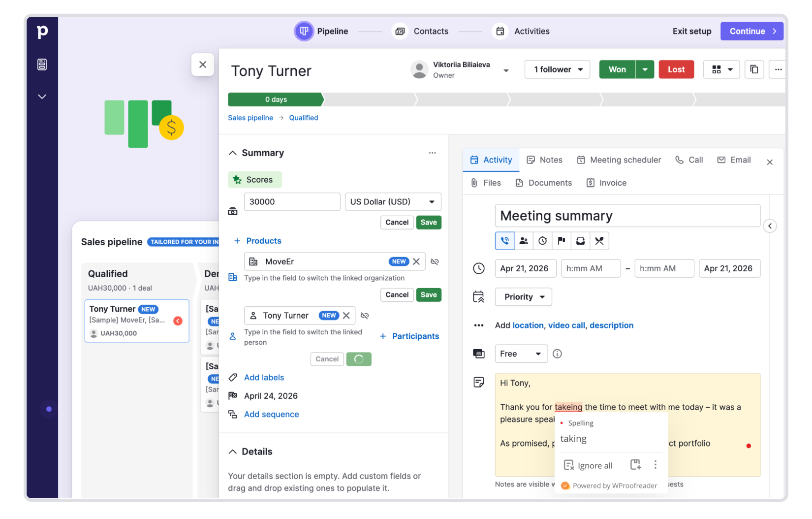Remove Tony Turner person with X
Screen dimensions: 812x519
[346, 316]
